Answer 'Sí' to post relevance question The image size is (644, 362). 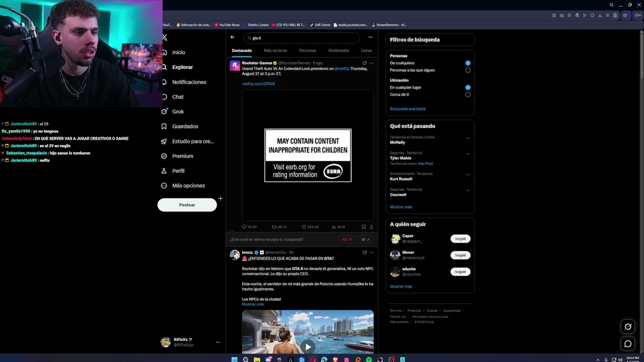(366, 239)
